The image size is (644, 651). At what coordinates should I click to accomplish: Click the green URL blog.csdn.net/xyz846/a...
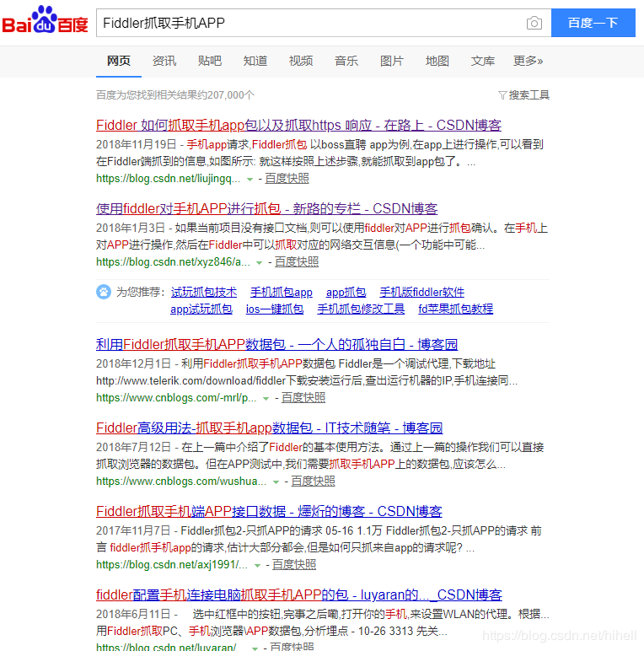[x=173, y=262]
